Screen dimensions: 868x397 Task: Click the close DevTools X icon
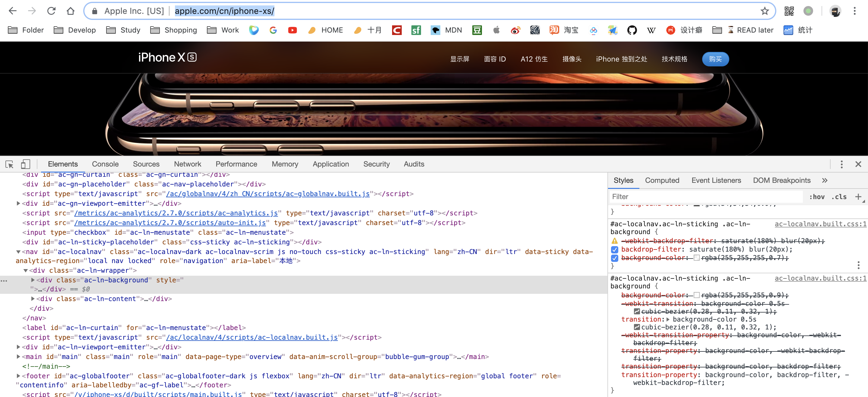[857, 164]
